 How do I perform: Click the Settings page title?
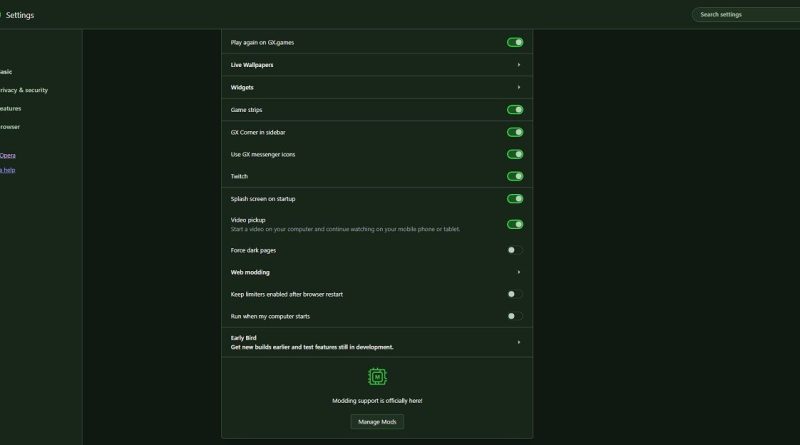[20, 15]
